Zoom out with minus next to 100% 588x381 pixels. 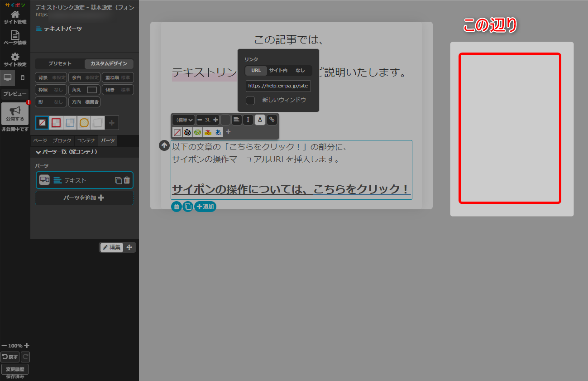4,345
